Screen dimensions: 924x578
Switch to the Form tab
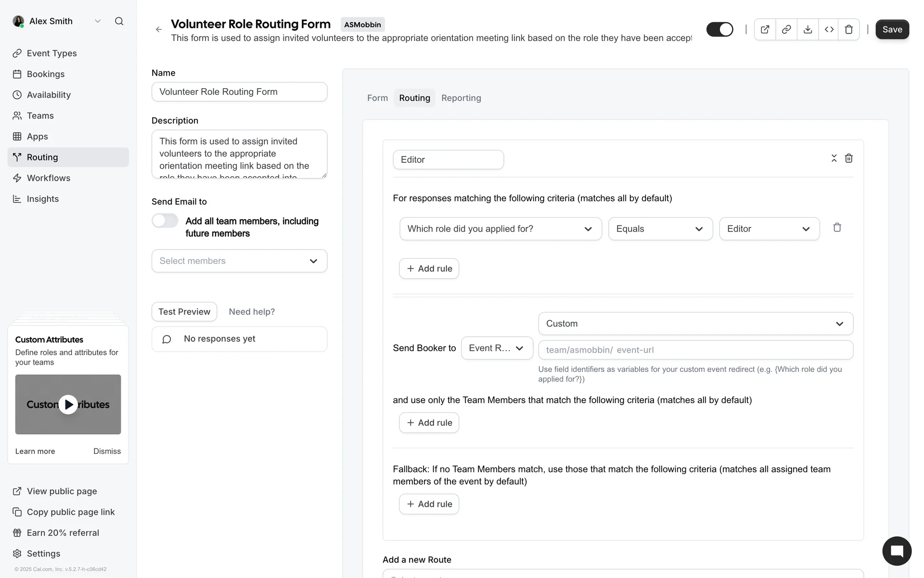(x=377, y=98)
